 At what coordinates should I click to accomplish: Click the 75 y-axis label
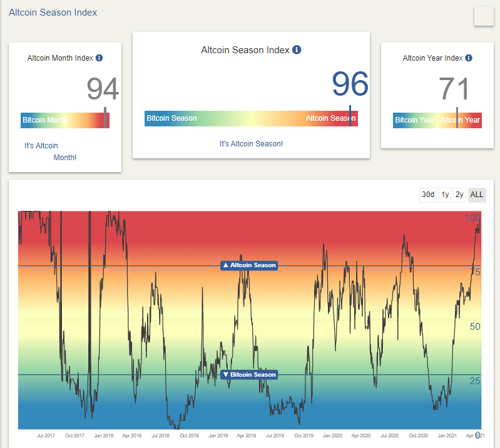click(x=475, y=272)
